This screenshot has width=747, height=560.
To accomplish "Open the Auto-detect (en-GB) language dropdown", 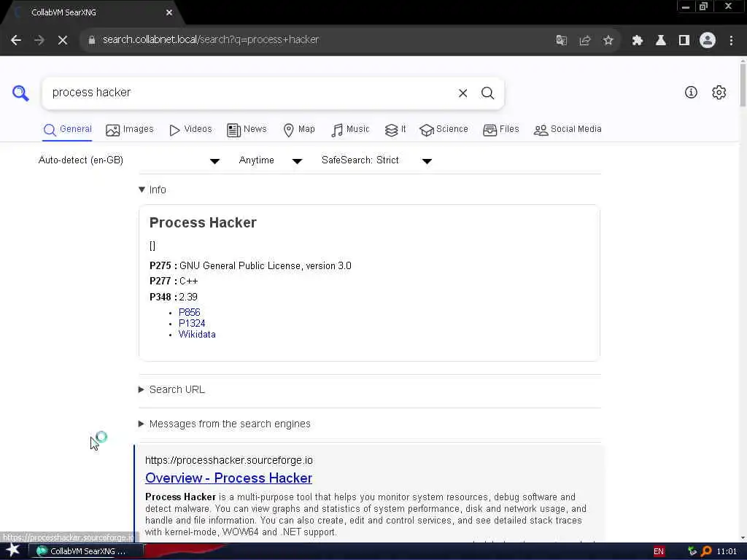I will pyautogui.click(x=129, y=160).
